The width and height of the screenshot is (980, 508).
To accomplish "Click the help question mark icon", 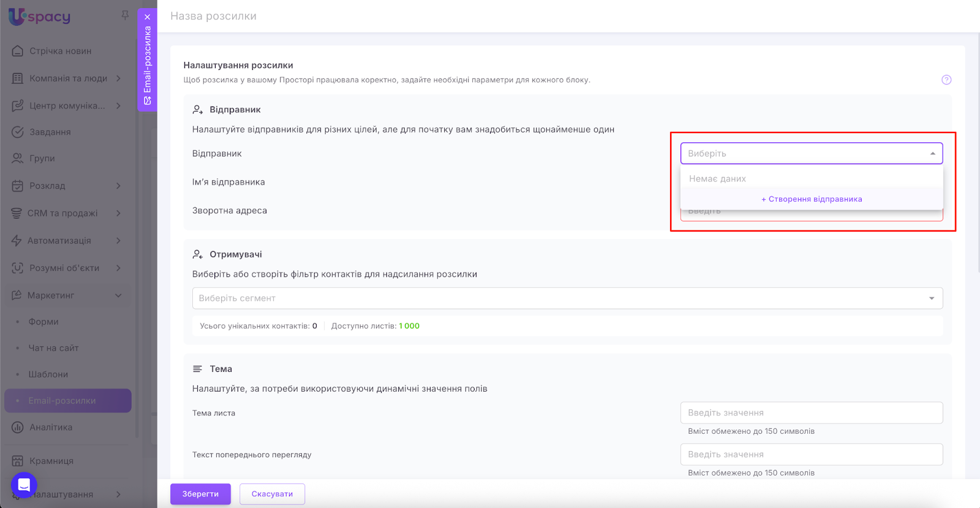I will [946, 80].
